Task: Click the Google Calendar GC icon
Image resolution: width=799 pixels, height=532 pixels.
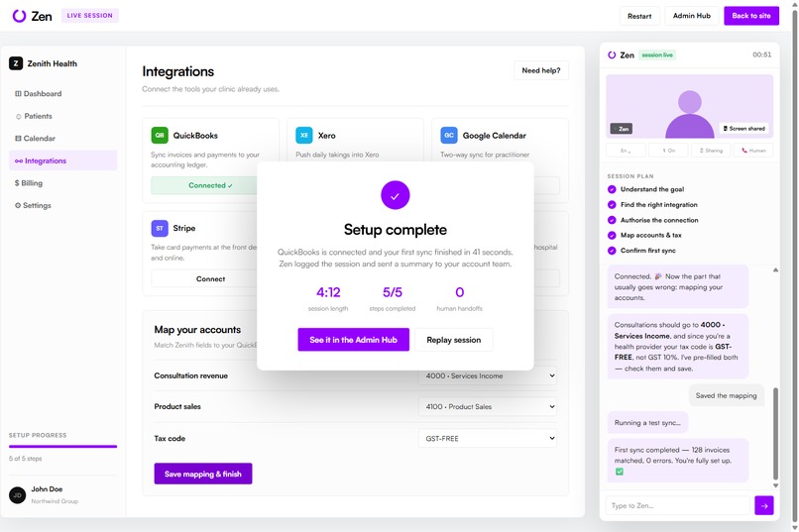Action: coord(449,136)
